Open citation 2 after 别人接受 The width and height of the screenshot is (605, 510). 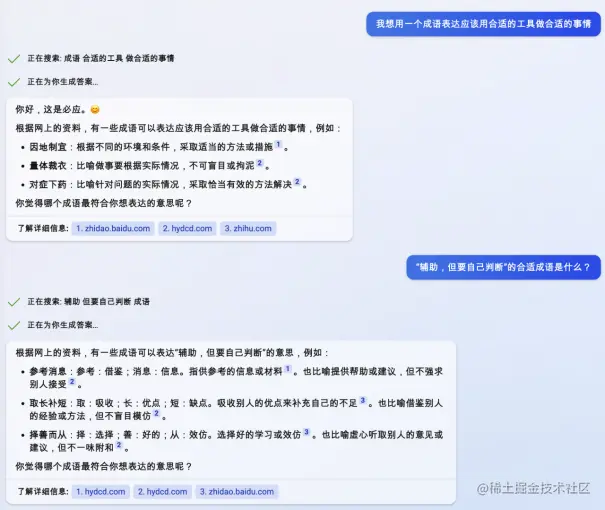(x=72, y=382)
